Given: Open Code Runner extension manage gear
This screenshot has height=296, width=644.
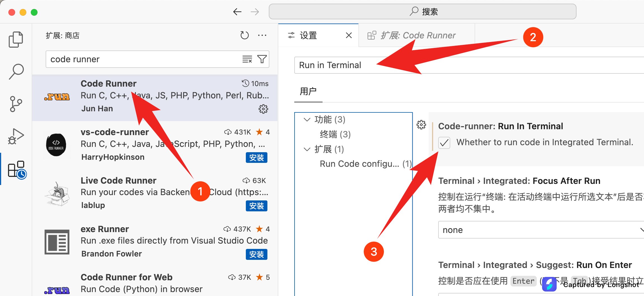Looking at the screenshot, I should click(263, 109).
